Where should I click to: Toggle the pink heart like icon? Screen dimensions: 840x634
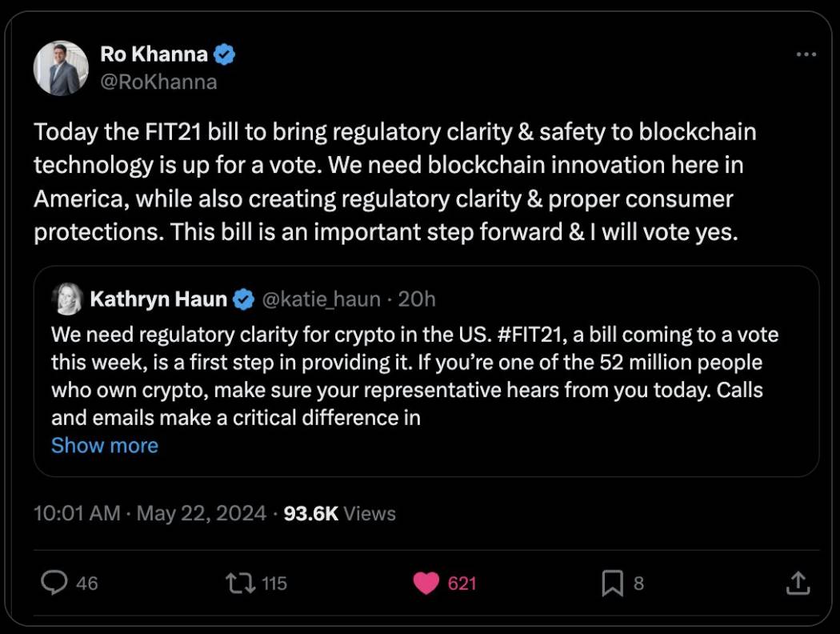(426, 584)
